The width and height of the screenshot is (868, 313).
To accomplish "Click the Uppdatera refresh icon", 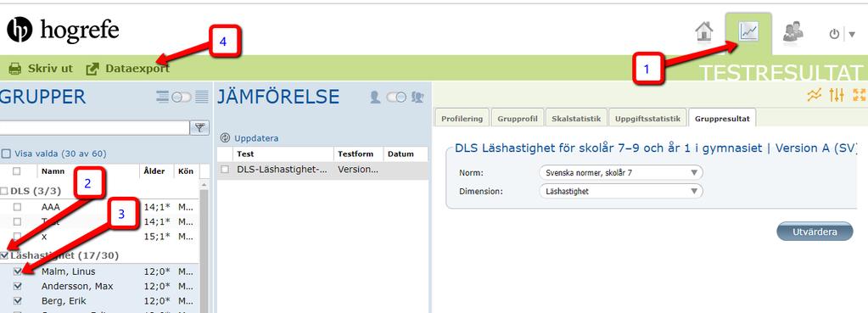I will tap(225, 138).
